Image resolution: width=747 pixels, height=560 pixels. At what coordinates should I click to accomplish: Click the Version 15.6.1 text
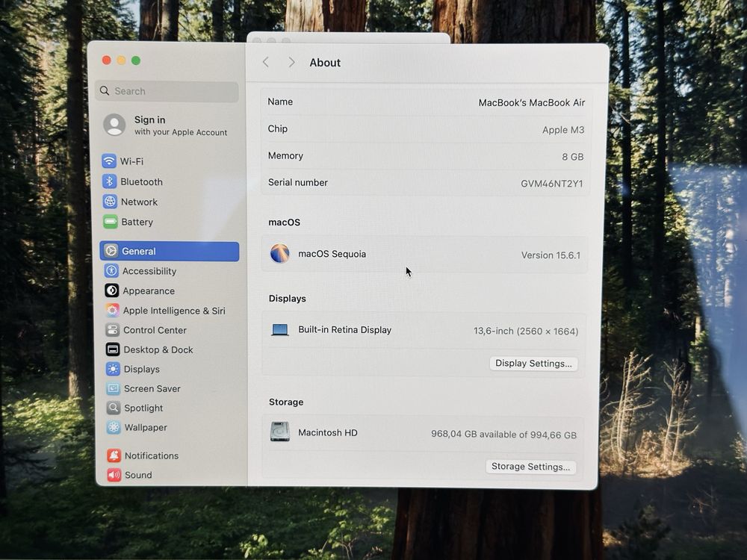(551, 255)
